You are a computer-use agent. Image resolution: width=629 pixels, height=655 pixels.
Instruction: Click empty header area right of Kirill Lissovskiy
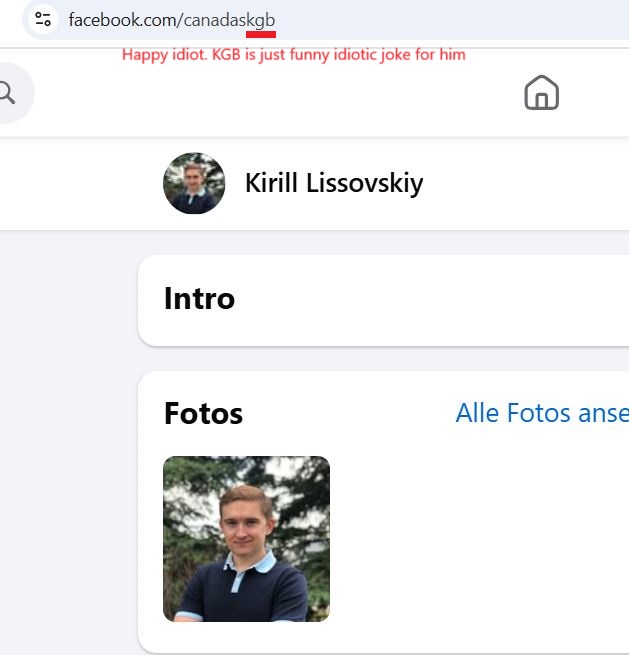point(526,184)
